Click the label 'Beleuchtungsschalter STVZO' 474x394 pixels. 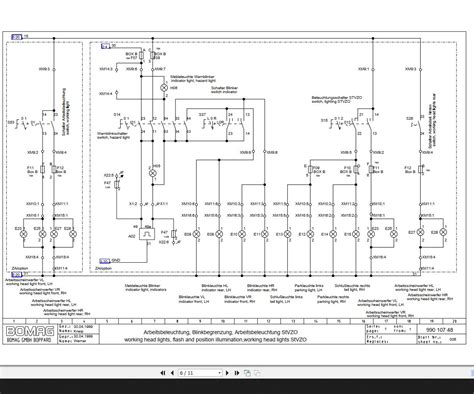pos(337,99)
